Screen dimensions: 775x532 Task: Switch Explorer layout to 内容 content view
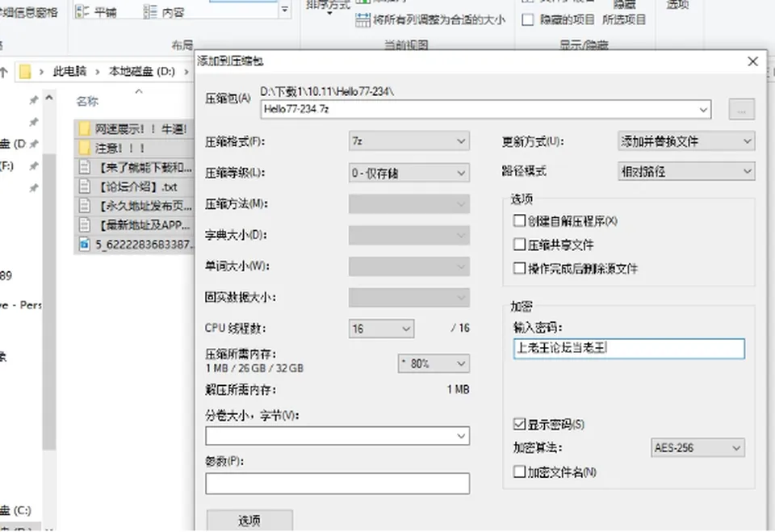click(x=164, y=11)
